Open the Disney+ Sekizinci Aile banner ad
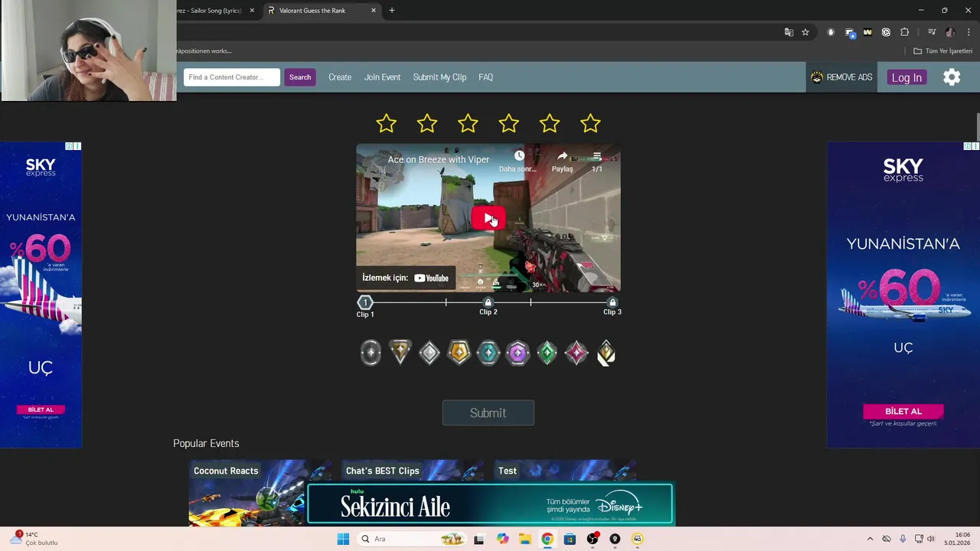This screenshot has width=980, height=551. coord(490,504)
